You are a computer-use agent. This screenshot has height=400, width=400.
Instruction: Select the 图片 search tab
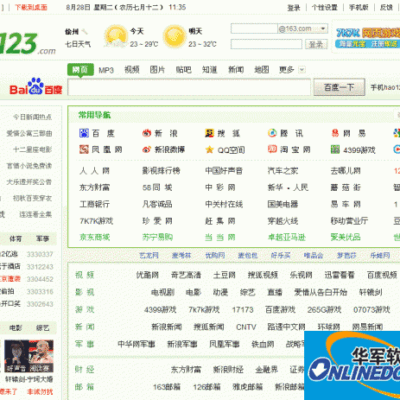point(157,70)
